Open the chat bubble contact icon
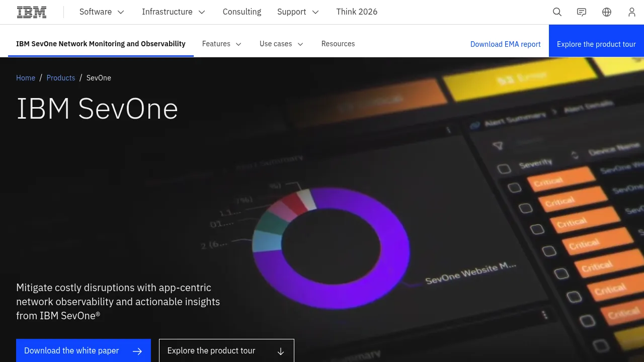This screenshot has width=644, height=362. 582,12
